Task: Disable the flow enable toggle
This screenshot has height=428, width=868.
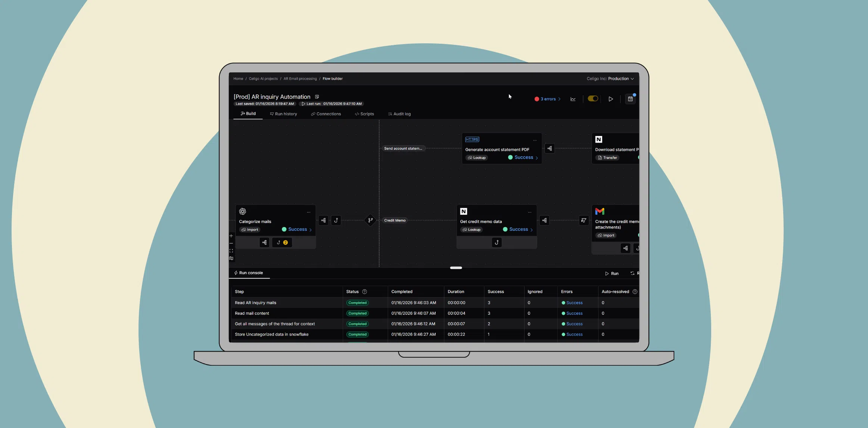Action: pos(592,99)
